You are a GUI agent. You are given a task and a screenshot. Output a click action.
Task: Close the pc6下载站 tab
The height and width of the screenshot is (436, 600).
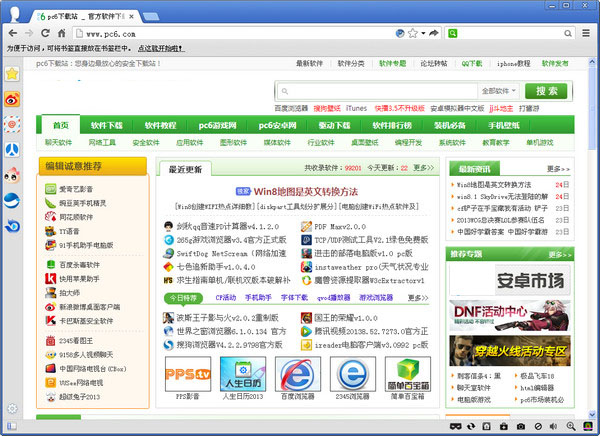[131, 16]
